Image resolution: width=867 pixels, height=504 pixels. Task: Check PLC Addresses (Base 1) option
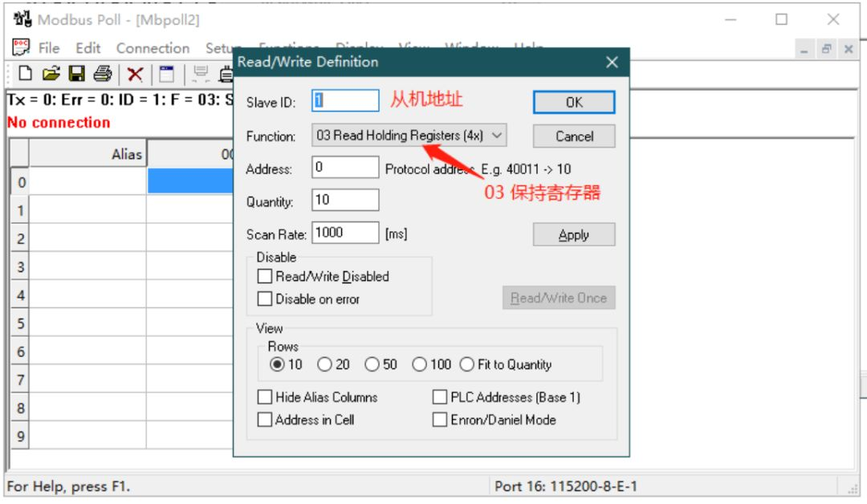pyautogui.click(x=440, y=396)
